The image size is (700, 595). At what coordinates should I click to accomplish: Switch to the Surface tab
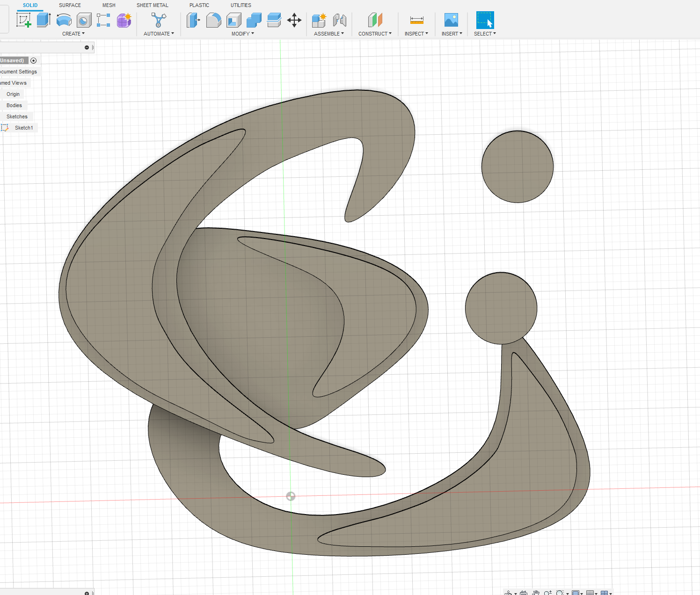coord(70,5)
